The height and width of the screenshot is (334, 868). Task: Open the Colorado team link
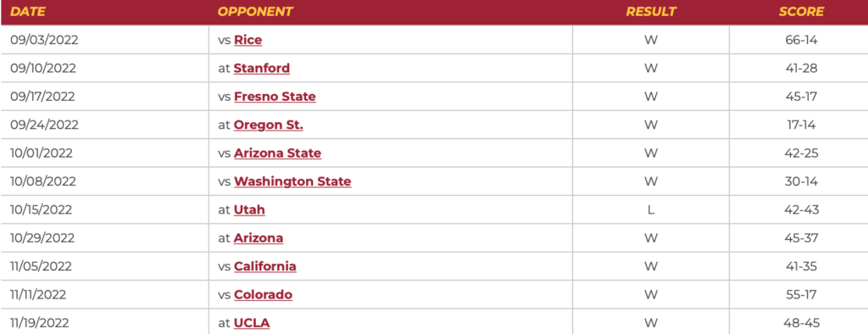[263, 295]
